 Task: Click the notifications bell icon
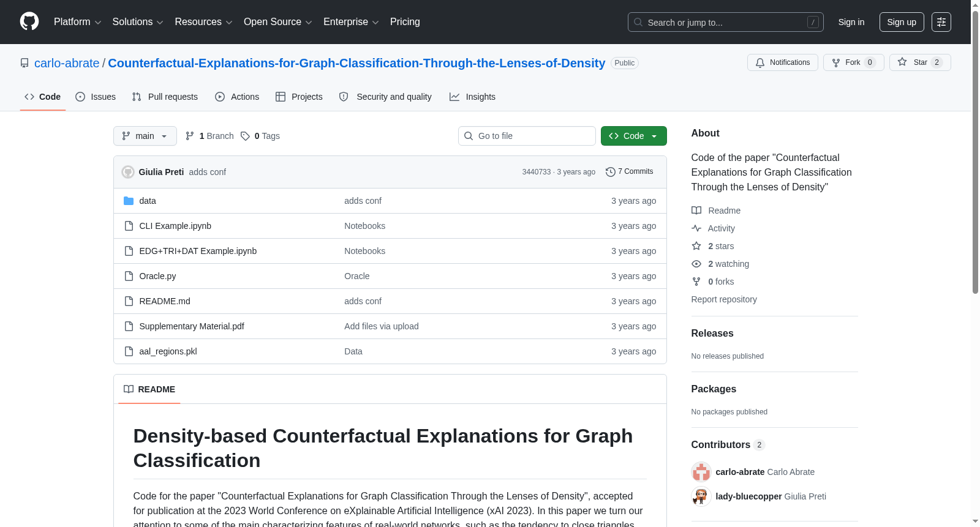click(760, 62)
